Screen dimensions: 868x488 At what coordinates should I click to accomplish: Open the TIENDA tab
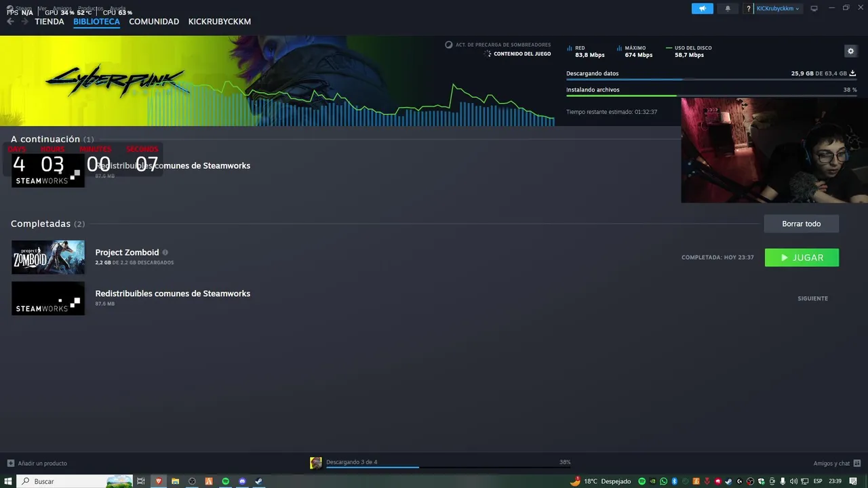coord(50,22)
